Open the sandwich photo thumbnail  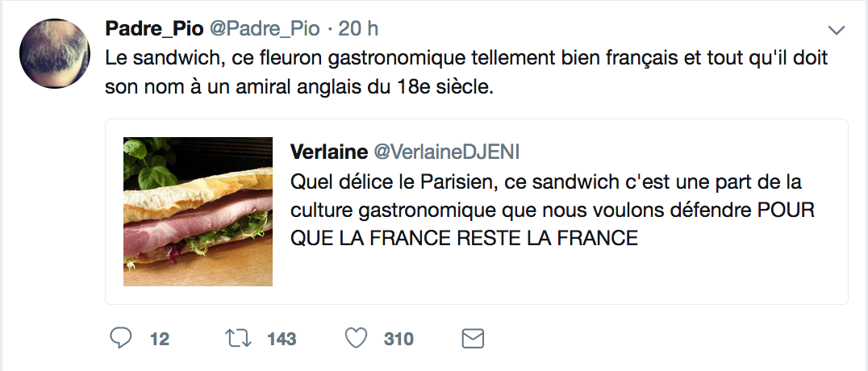click(198, 211)
